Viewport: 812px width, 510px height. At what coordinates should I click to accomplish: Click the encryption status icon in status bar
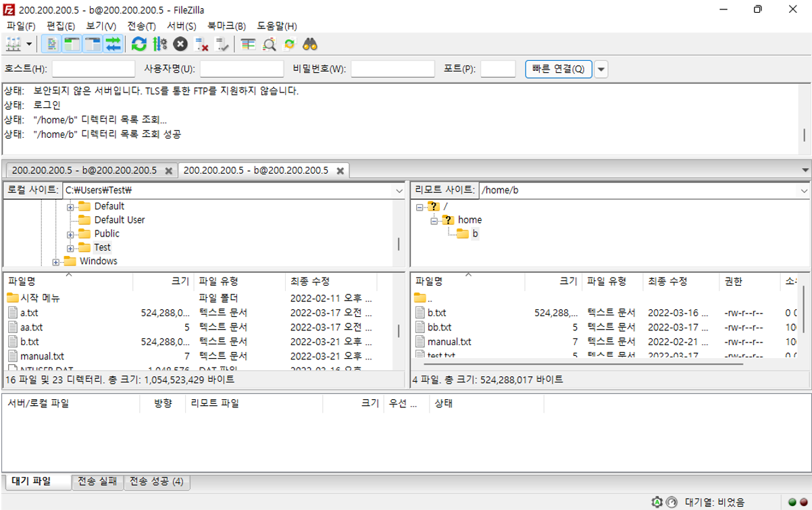tap(657, 502)
